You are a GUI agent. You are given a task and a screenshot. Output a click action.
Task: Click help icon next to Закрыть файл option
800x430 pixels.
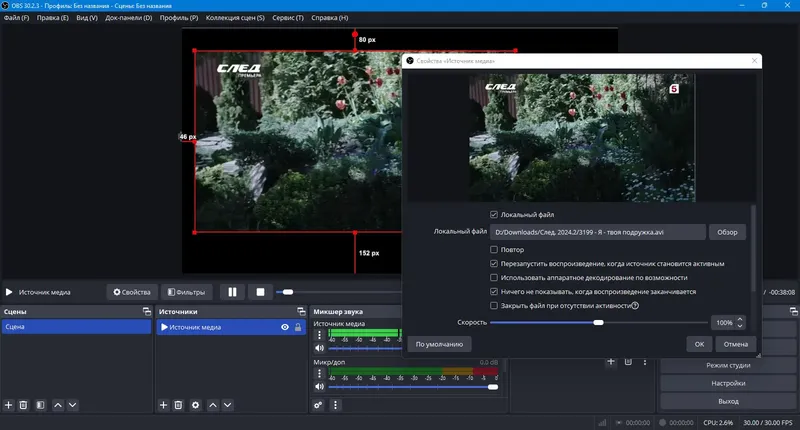pos(635,306)
